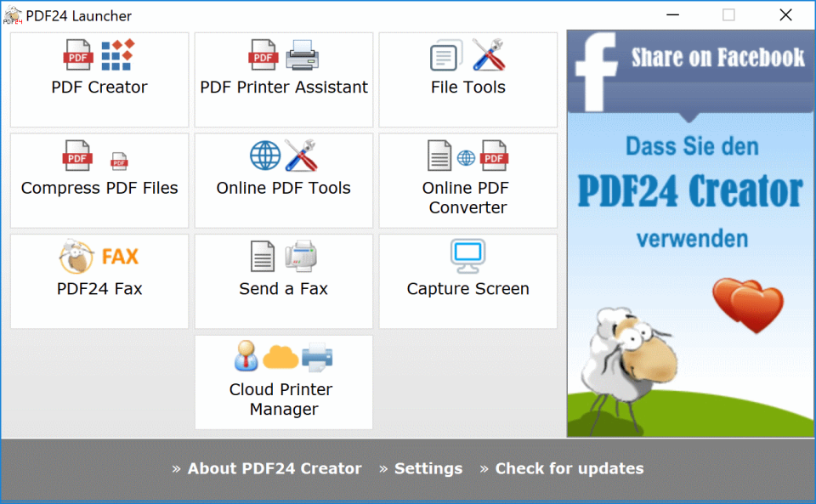Open PDF24 Fax
Image resolution: width=816 pixels, height=504 pixels.
coord(99,280)
